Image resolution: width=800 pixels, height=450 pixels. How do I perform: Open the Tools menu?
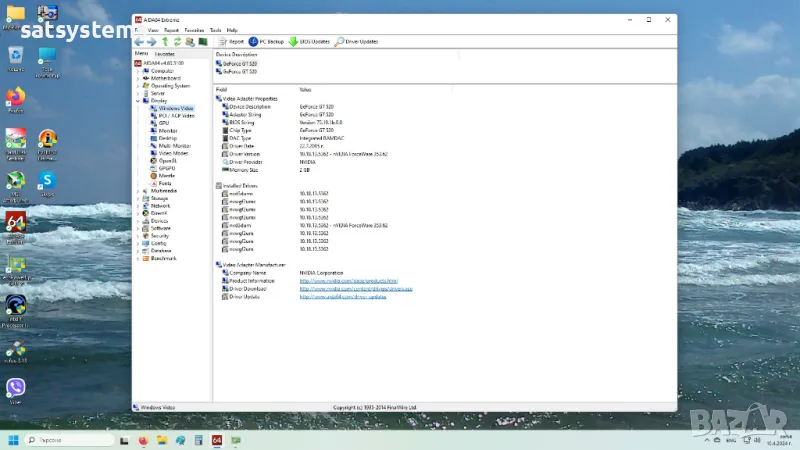[x=217, y=31]
